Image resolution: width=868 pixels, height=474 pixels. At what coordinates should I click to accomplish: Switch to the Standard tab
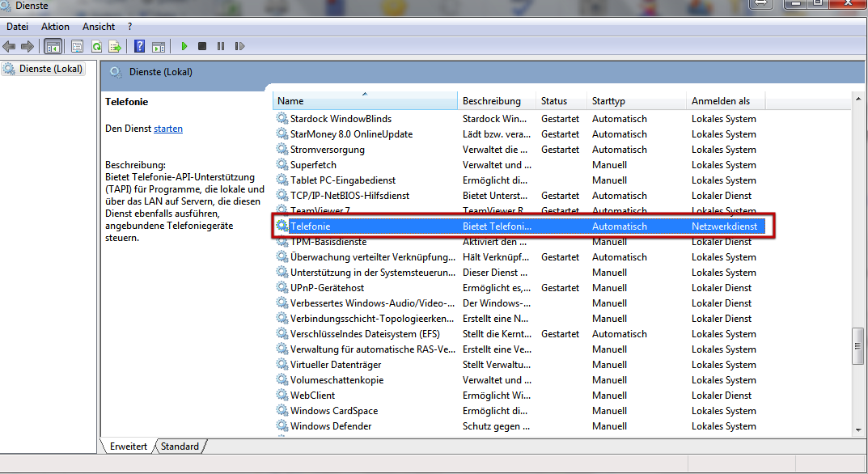[x=180, y=446]
